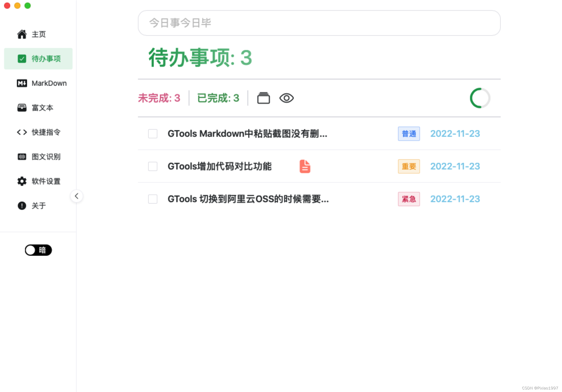Open the 普通 priority tag
This screenshot has height=392, width=562.
coord(409,134)
